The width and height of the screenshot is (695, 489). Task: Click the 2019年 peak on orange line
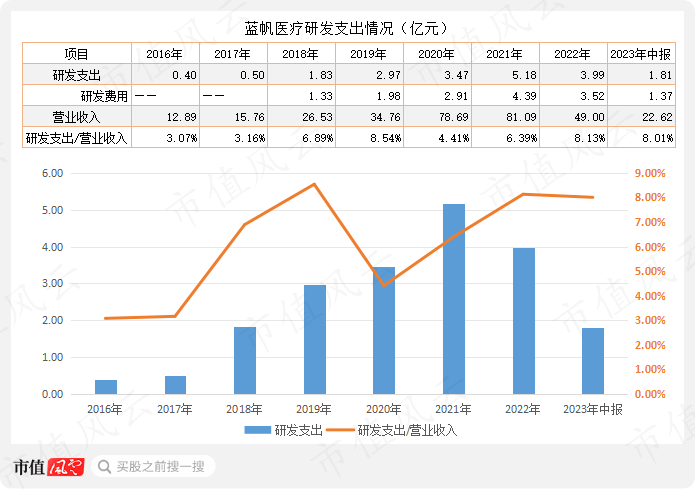tap(314, 184)
